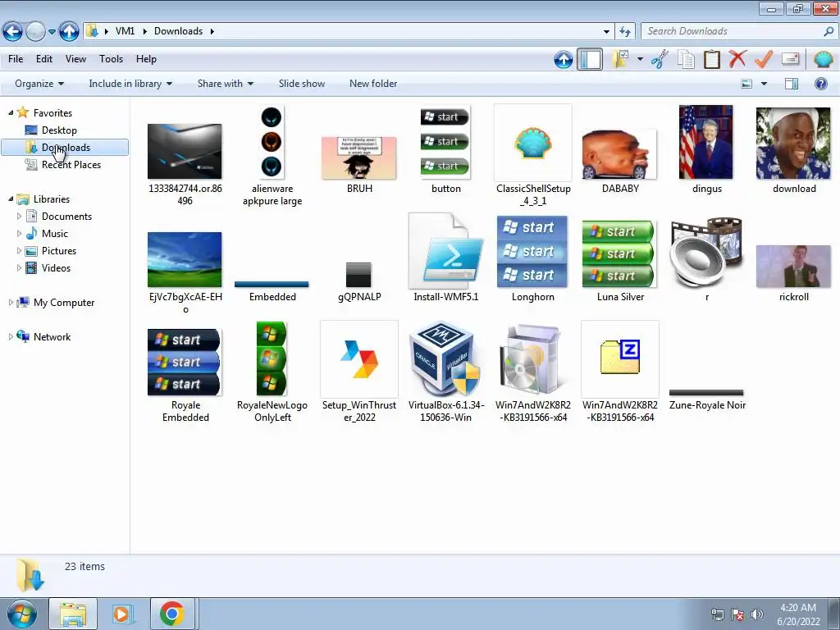This screenshot has width=840, height=630.
Task: Open the Organize dropdown
Action: coord(39,84)
